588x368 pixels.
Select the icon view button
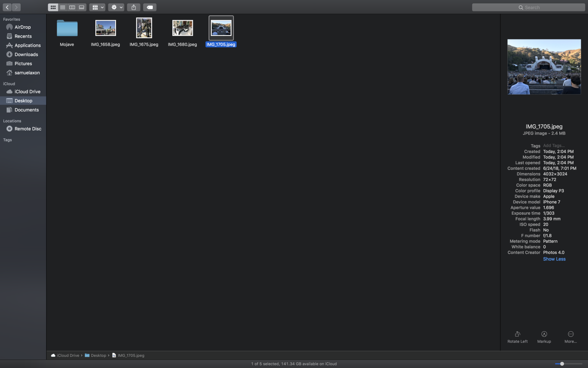point(53,7)
